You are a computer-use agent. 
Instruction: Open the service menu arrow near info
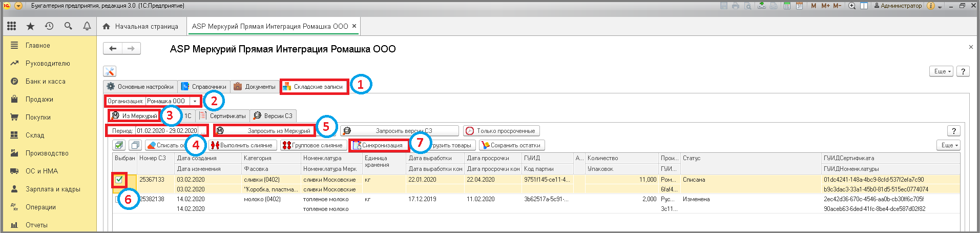click(x=940, y=7)
